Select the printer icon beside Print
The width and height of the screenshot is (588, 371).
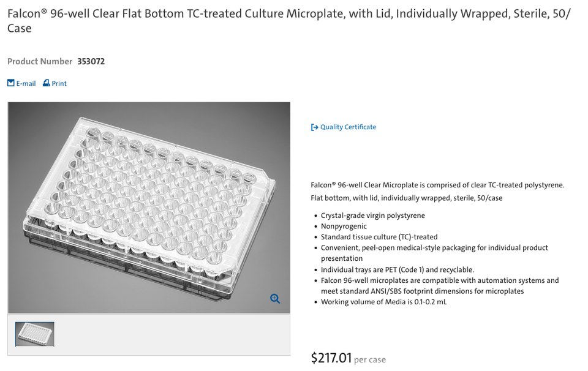[46, 83]
